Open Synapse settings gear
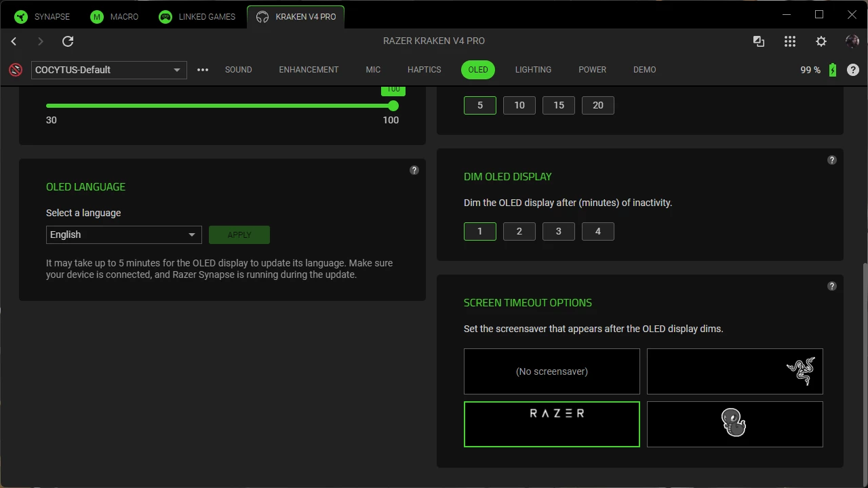 click(821, 41)
